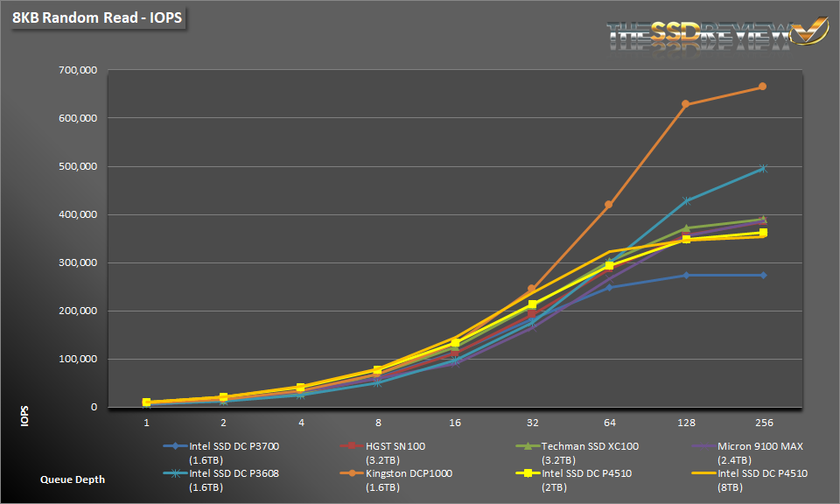
Task: Click the orange line swatch for P4510 8TB legend
Action: (703, 473)
